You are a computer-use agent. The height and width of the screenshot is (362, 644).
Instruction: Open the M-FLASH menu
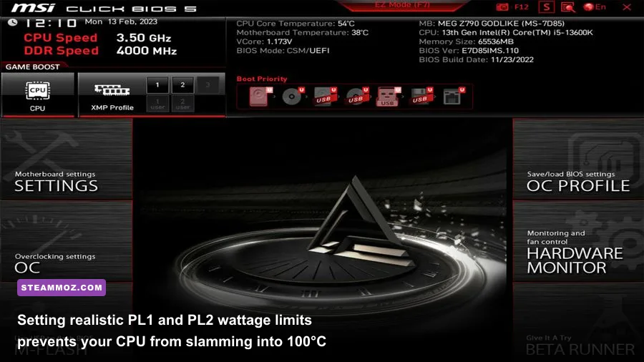coord(67,323)
